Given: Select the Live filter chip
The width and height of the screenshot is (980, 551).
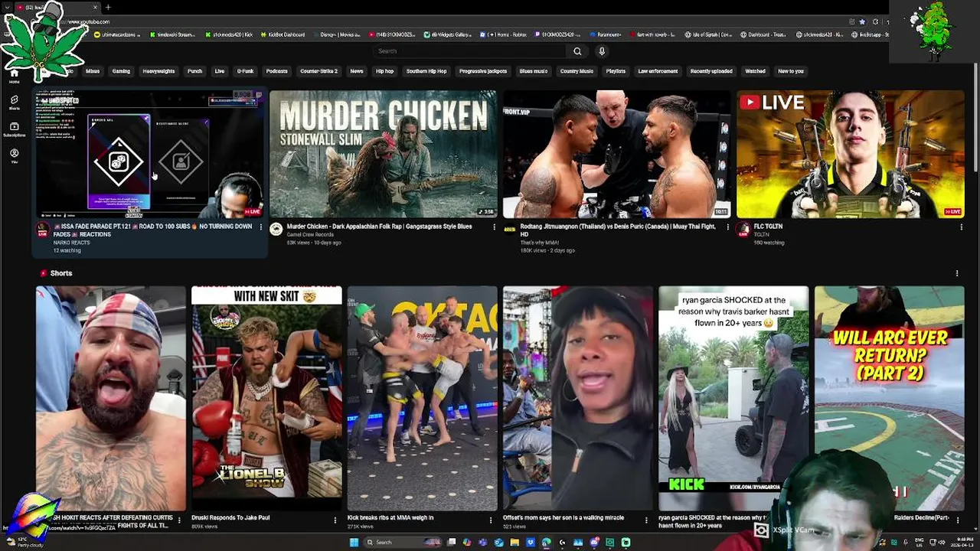Looking at the screenshot, I should tap(220, 71).
